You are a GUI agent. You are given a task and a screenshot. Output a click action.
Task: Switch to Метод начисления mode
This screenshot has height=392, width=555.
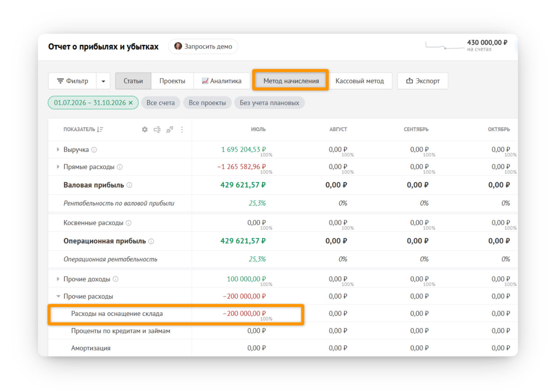point(291,81)
